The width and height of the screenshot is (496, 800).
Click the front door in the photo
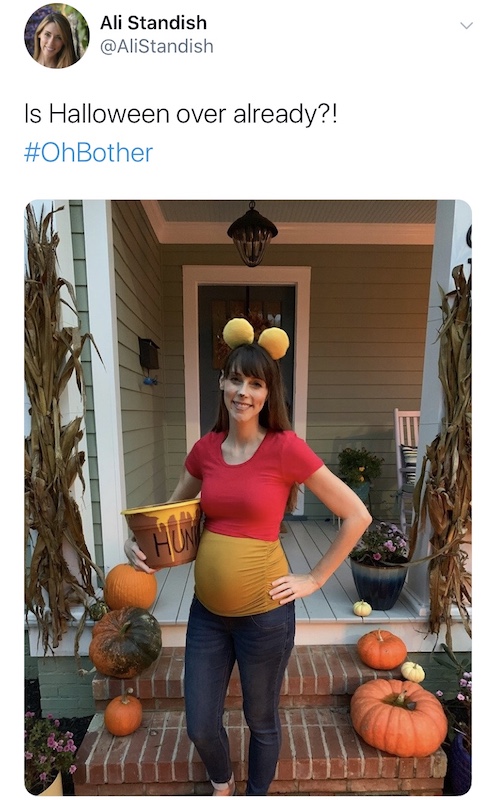(246, 357)
